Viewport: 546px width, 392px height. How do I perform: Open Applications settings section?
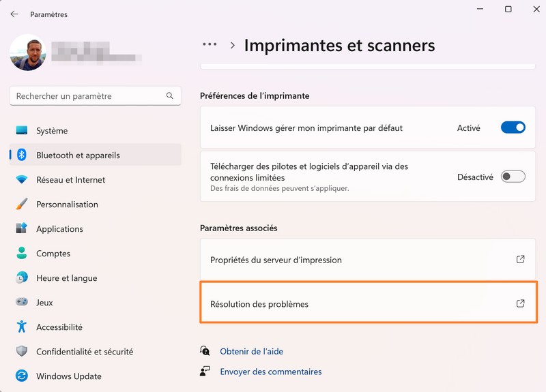[59, 229]
